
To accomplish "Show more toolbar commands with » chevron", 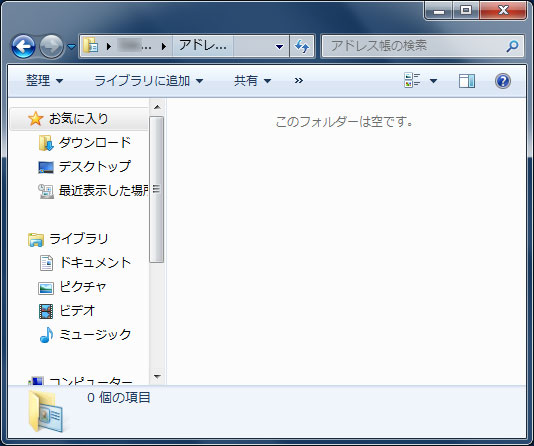I will [299, 81].
